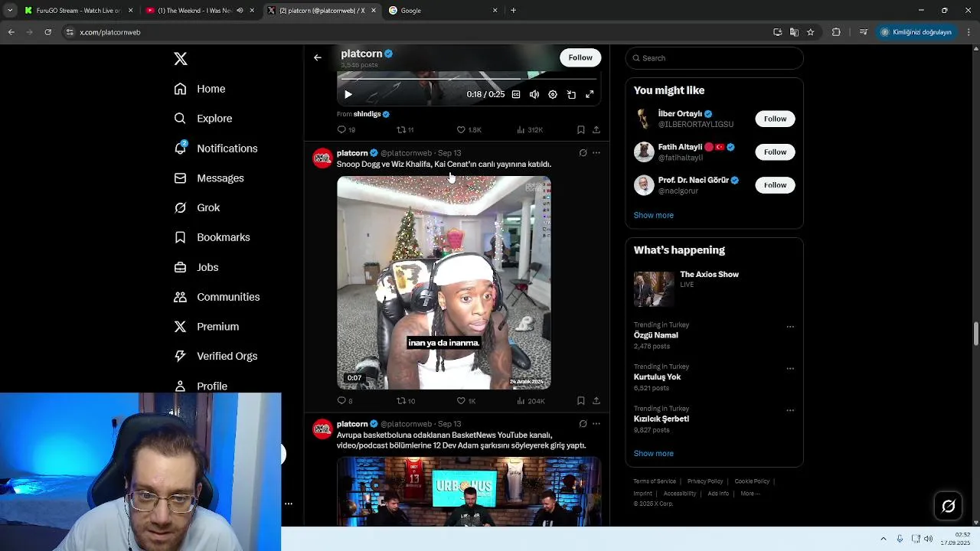Bookmark the post with 312K views

point(581,130)
